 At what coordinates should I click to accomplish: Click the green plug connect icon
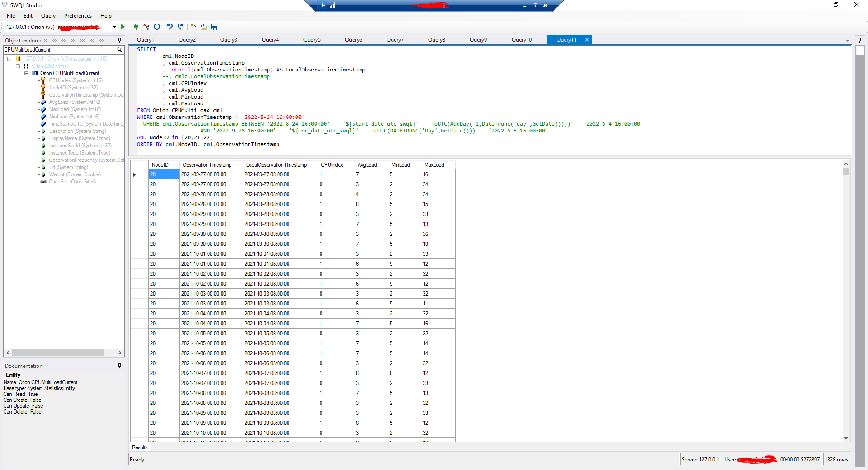[136, 27]
